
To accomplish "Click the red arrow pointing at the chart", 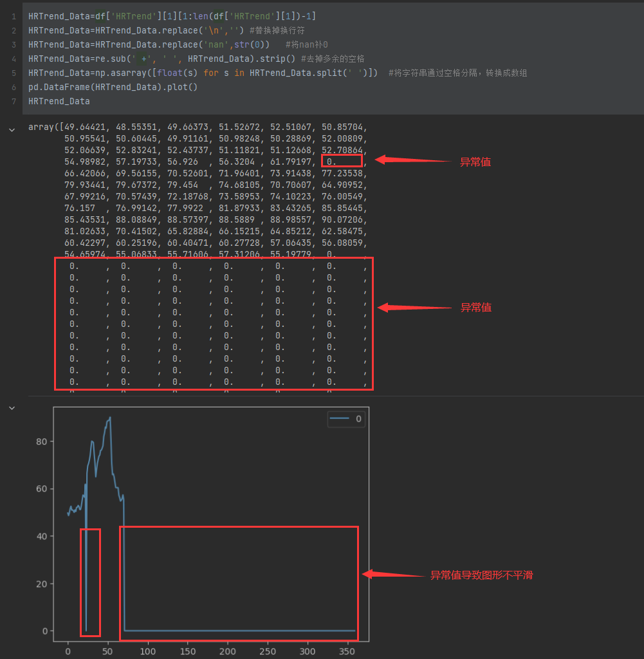I will tap(392, 574).
